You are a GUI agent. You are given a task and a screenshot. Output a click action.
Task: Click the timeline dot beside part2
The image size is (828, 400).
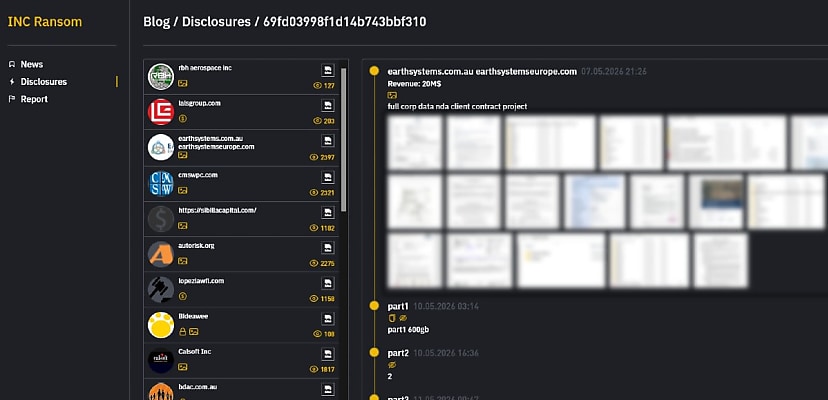(374, 352)
